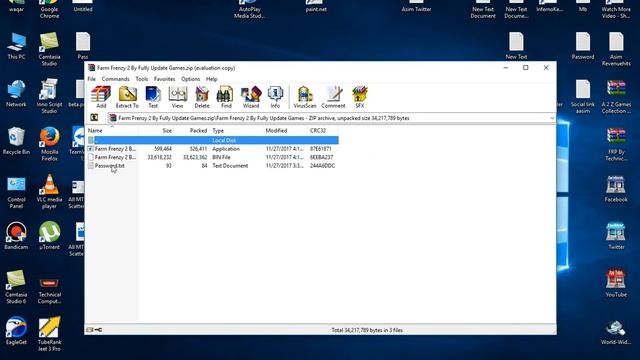The image size is (640, 360).
Task: Select YouTube desktop shortcut
Action: click(x=616, y=283)
